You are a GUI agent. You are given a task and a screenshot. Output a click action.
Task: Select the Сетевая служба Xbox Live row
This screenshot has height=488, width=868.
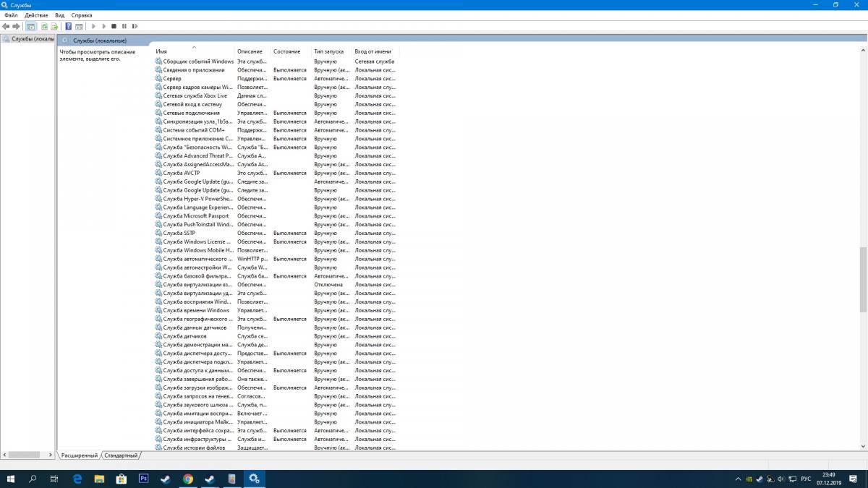pos(276,95)
